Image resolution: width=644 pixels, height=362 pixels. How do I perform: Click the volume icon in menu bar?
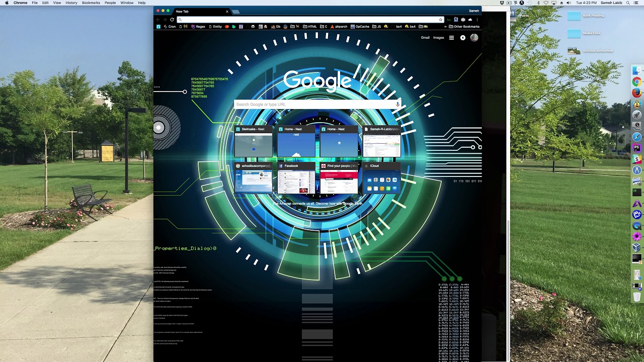point(569,3)
